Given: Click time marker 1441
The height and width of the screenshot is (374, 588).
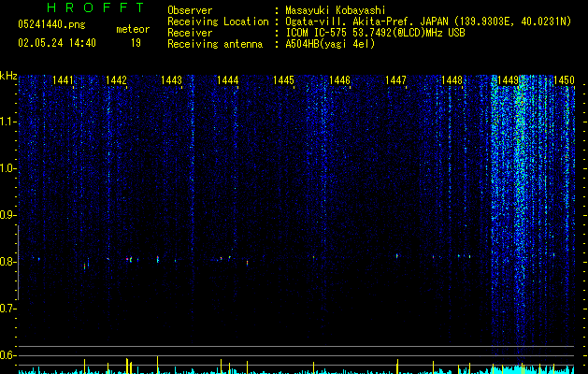Looking at the screenshot, I should coord(63,80).
